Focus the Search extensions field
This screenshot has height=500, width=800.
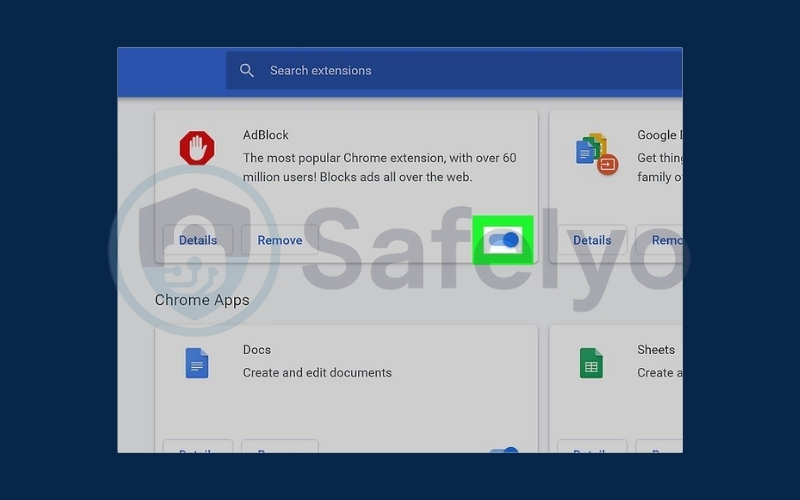454,70
